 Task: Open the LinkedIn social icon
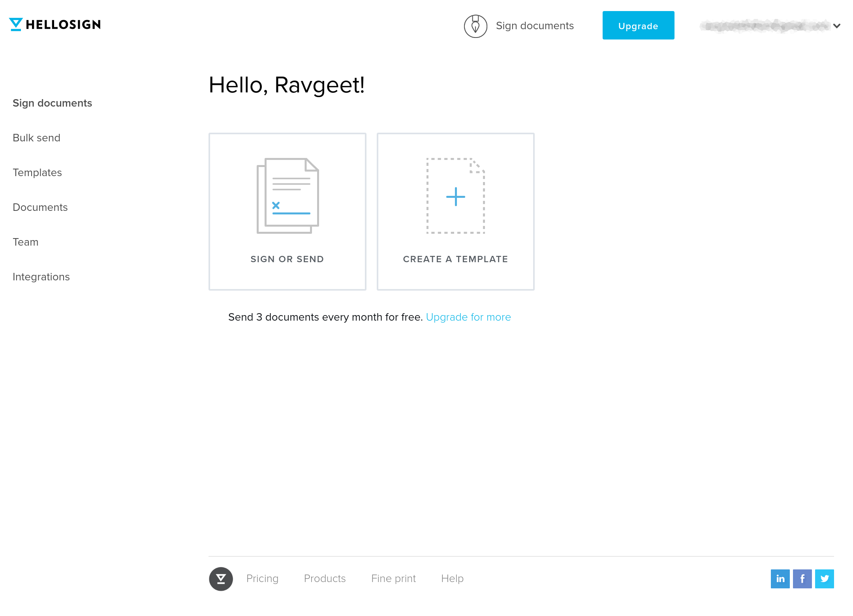coord(780,579)
